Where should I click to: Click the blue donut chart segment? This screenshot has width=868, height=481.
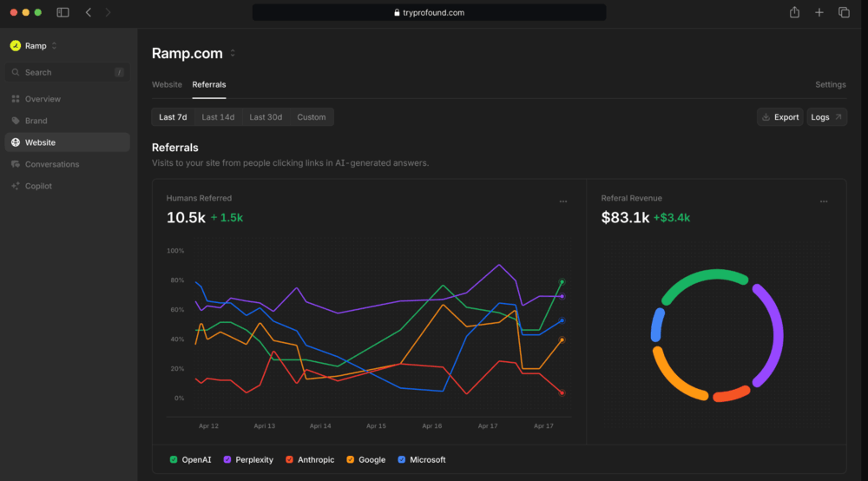pyautogui.click(x=657, y=325)
